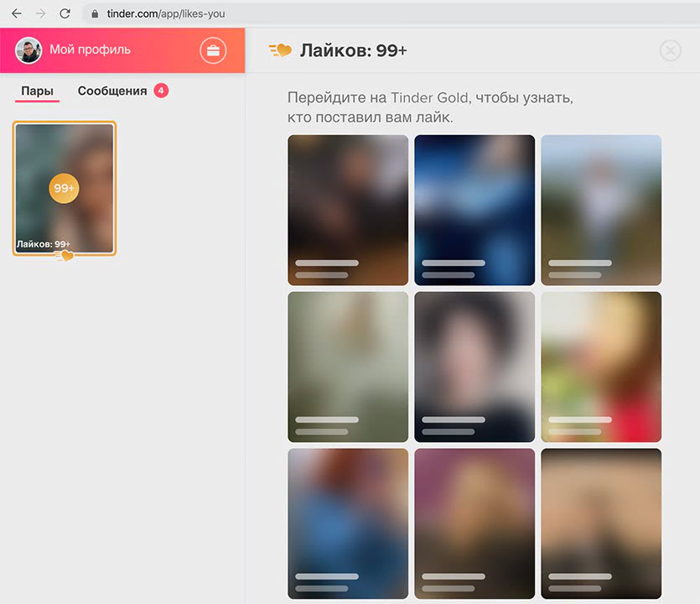Click the lock icon in address bar
This screenshot has height=604, width=700.
coord(94,14)
